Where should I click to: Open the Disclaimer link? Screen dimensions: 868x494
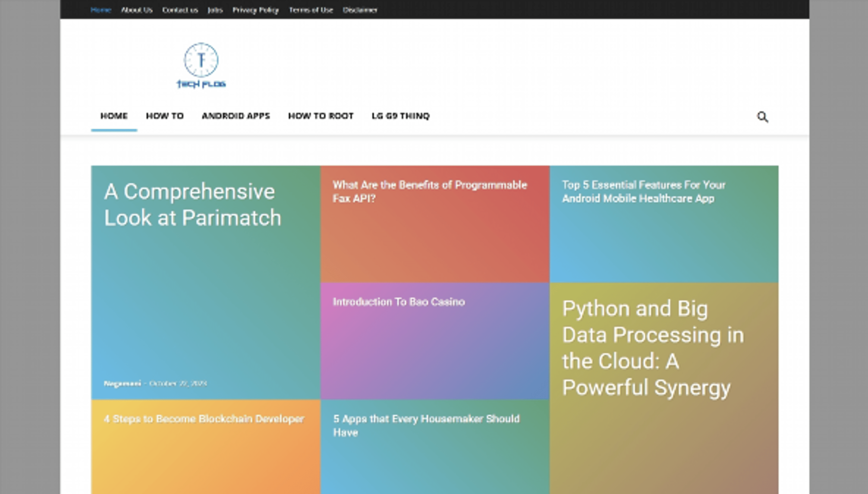(360, 10)
